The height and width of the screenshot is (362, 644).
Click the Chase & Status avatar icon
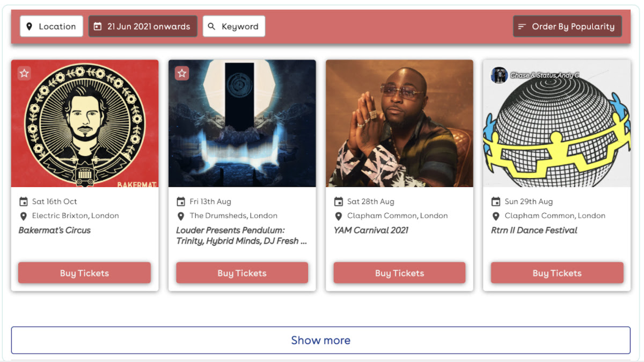[499, 75]
